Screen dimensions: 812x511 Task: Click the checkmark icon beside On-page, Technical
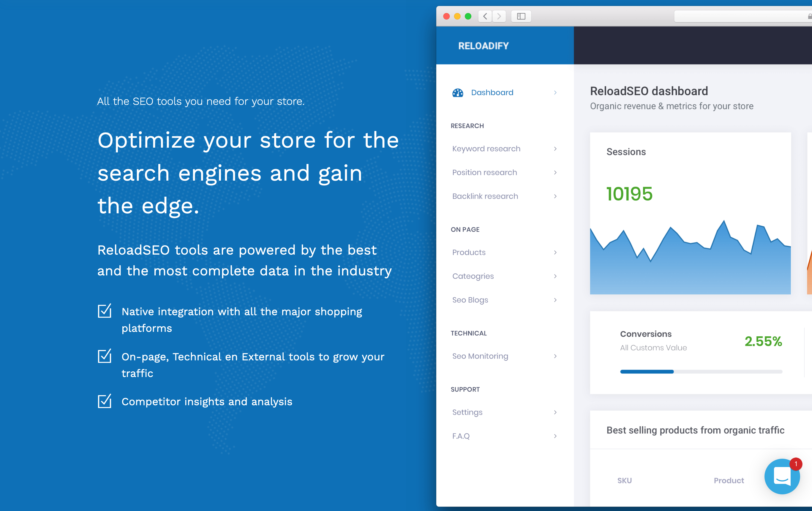pyautogui.click(x=105, y=356)
